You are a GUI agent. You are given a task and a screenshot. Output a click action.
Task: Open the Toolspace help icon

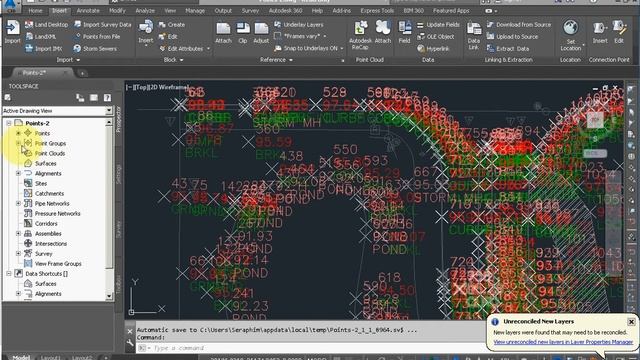point(107,98)
